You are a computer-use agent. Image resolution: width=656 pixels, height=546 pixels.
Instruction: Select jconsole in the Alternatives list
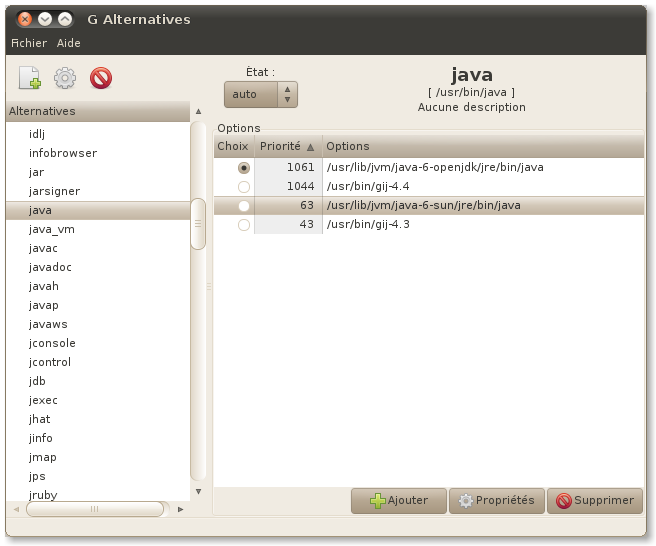coord(52,344)
